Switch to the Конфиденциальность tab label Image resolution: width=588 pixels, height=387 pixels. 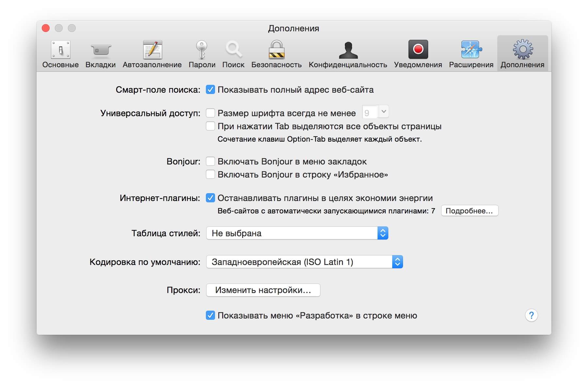point(348,65)
